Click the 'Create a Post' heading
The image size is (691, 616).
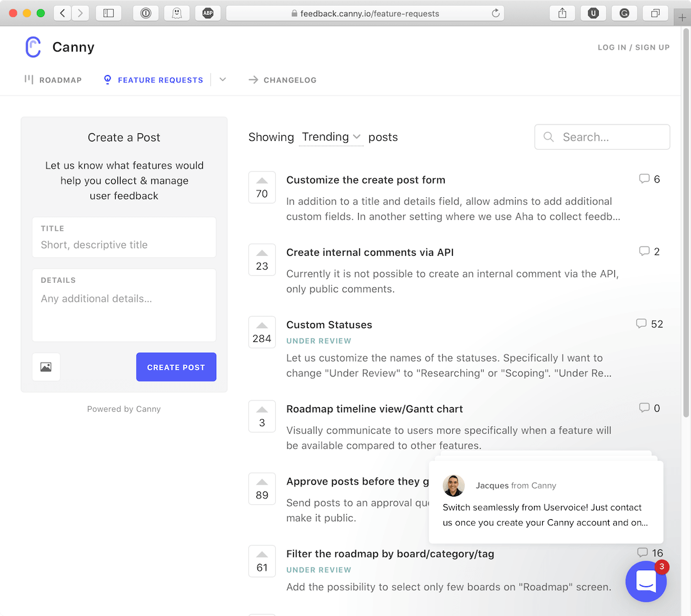[x=124, y=137]
